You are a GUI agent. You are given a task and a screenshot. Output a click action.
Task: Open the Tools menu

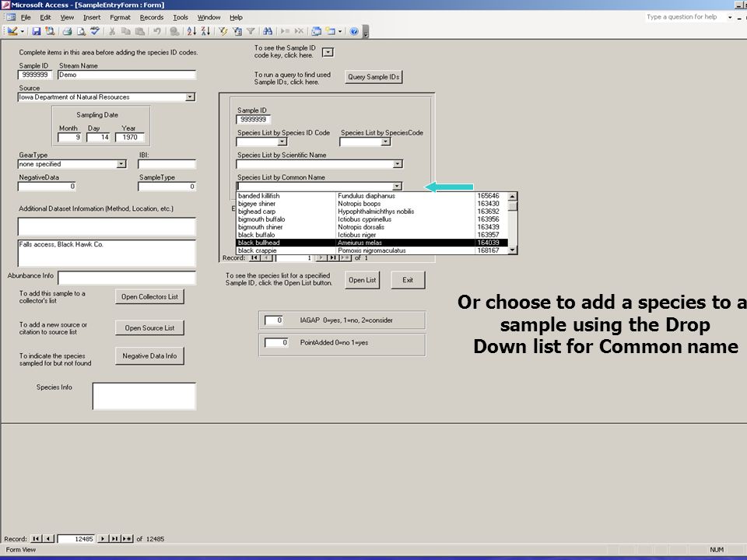click(181, 17)
